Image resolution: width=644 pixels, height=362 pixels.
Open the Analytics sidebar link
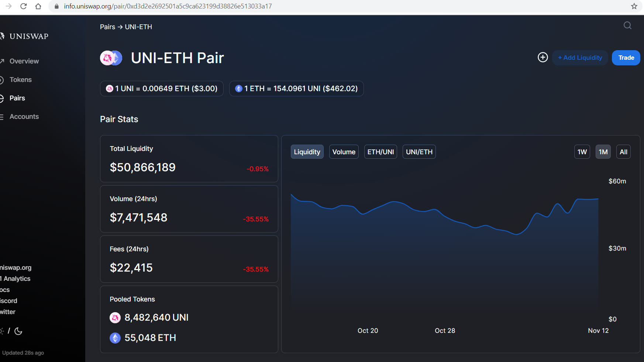click(x=15, y=279)
